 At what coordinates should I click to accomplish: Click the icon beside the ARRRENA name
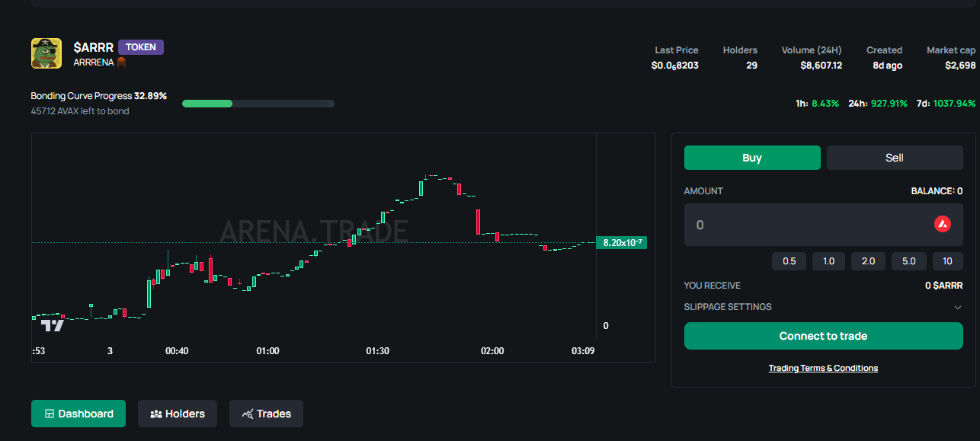[x=120, y=62]
